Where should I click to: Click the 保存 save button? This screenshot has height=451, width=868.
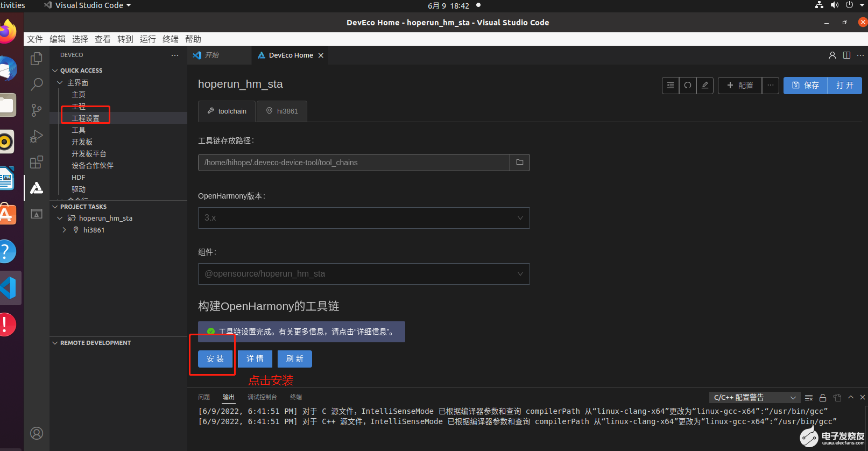805,85
